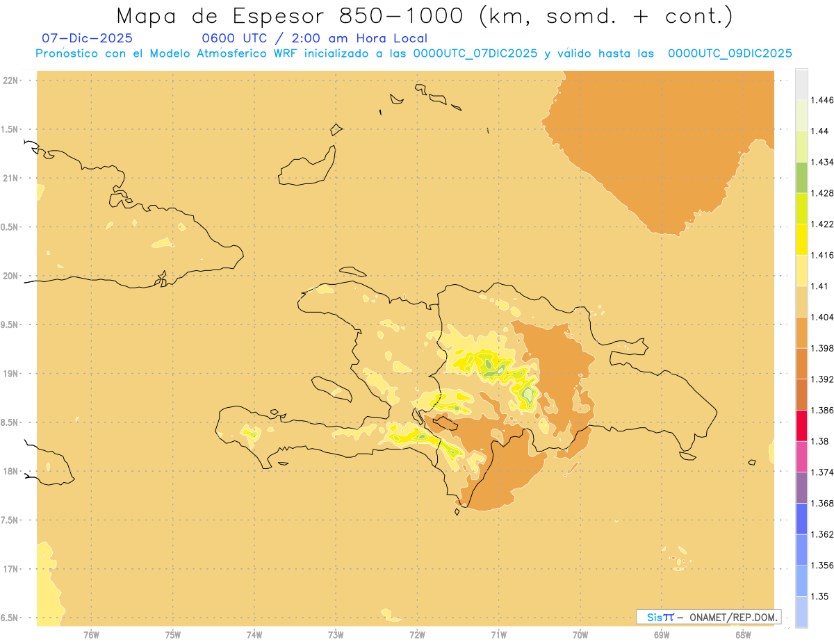Click the legend value '1.362'

pyautogui.click(x=823, y=534)
